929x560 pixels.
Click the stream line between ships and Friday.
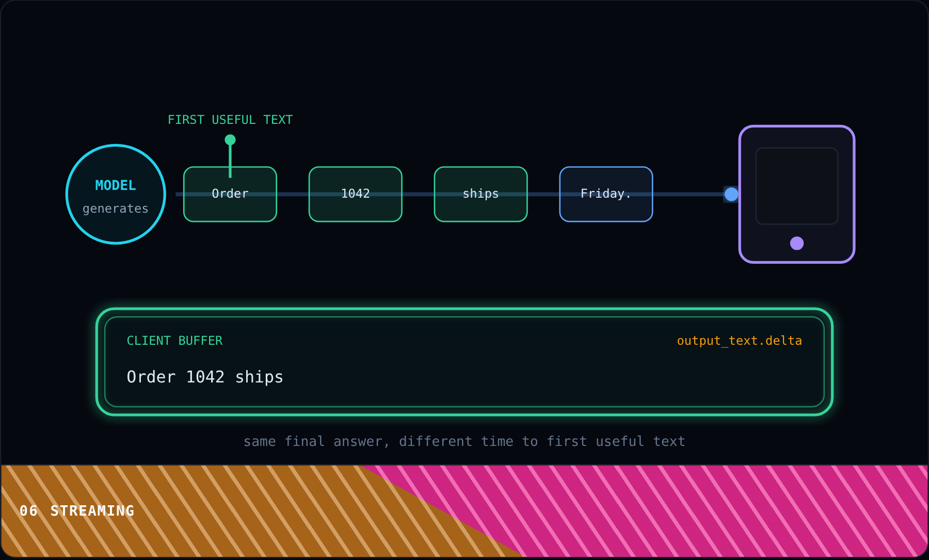(x=543, y=194)
